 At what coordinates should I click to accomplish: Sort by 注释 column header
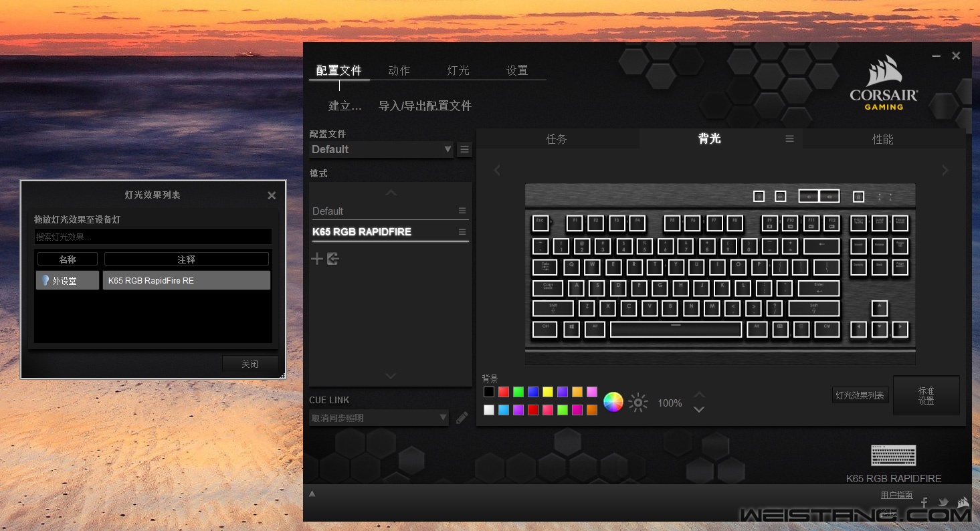pyautogui.click(x=187, y=259)
